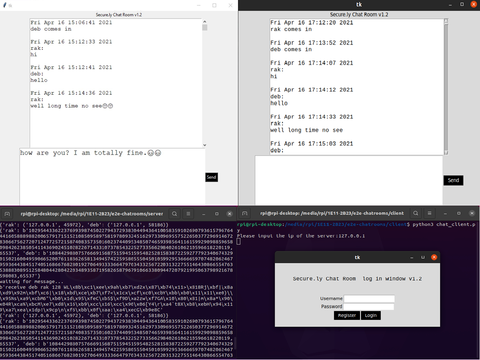Click 'well long time no see' message in left chat
480x360 pixels.
(x=72, y=106)
